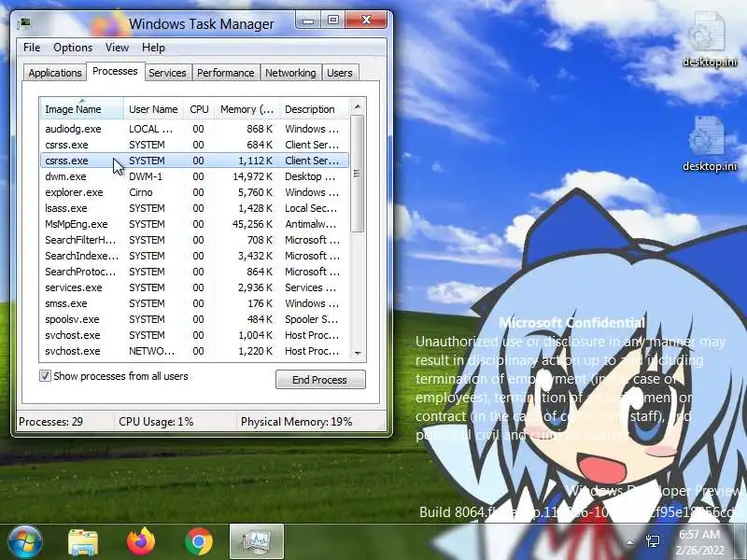Screen dimensions: 747x560
Task: Select the lsass.exe process
Action: (194, 208)
